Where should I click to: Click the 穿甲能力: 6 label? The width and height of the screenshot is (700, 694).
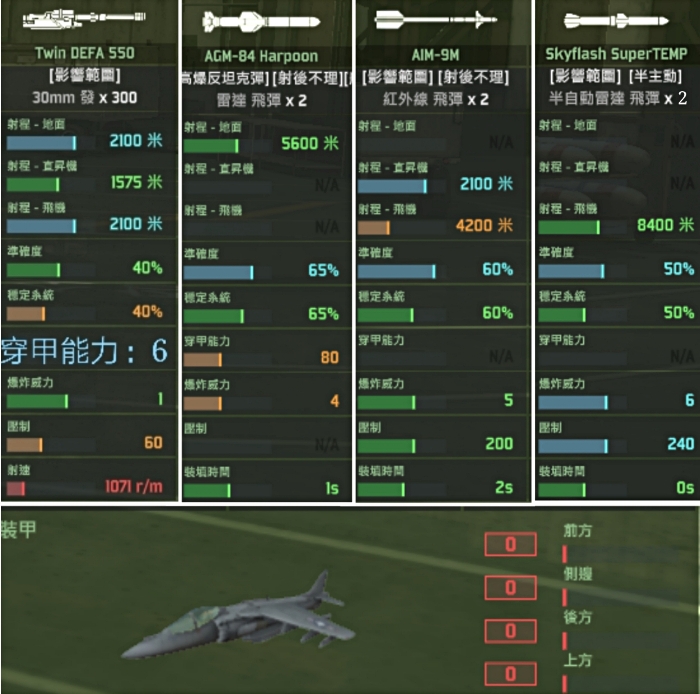coord(84,351)
